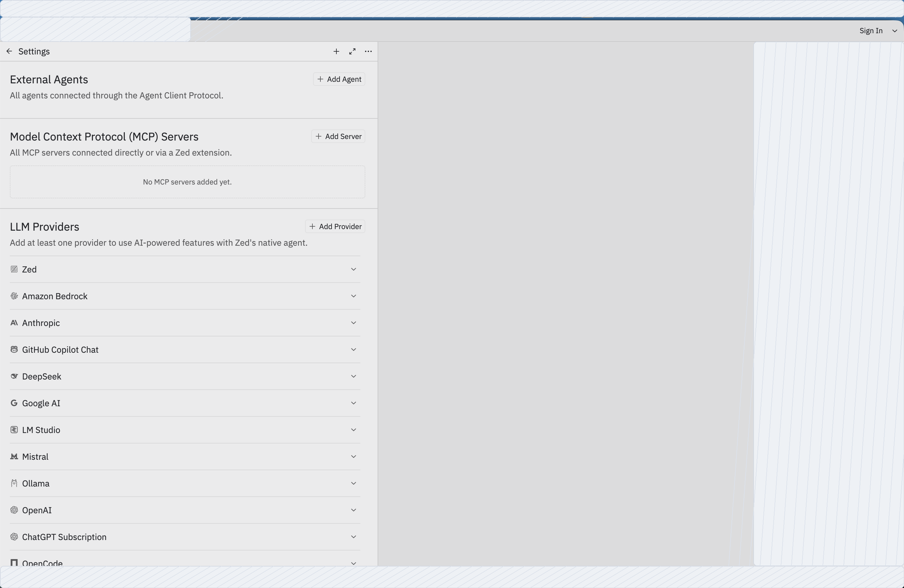
Task: Expand the DeepSeek provider chevron
Action: tap(354, 376)
